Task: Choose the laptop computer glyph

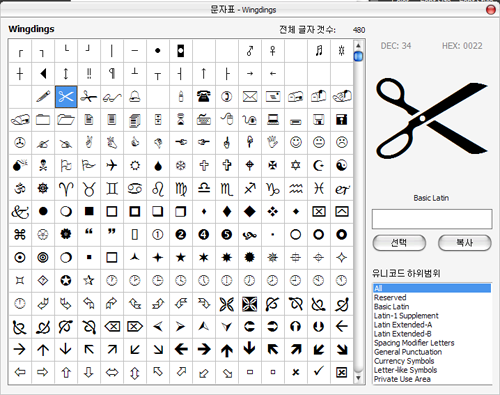Action: (273, 120)
